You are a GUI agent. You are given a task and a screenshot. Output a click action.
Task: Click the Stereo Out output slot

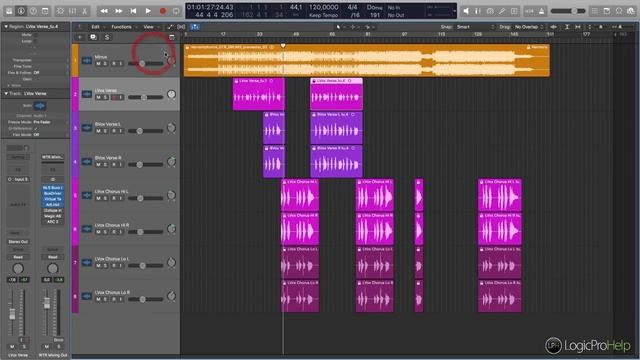coord(18,242)
